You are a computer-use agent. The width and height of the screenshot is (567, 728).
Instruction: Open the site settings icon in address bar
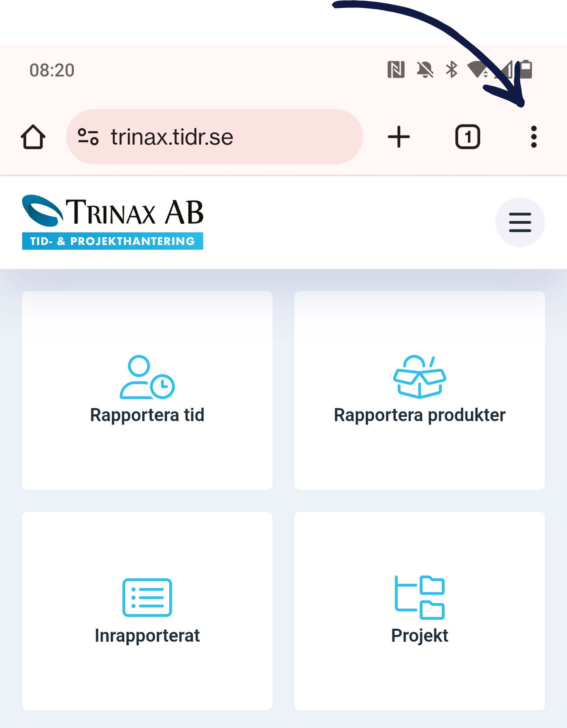pyautogui.click(x=88, y=137)
